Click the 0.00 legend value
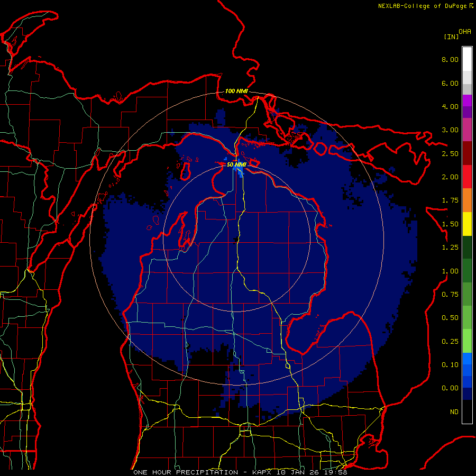 tap(450, 388)
